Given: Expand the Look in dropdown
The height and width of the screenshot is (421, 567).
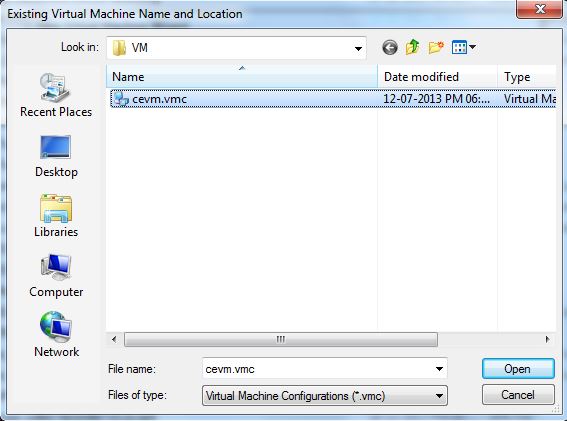Looking at the screenshot, I should click(x=358, y=48).
